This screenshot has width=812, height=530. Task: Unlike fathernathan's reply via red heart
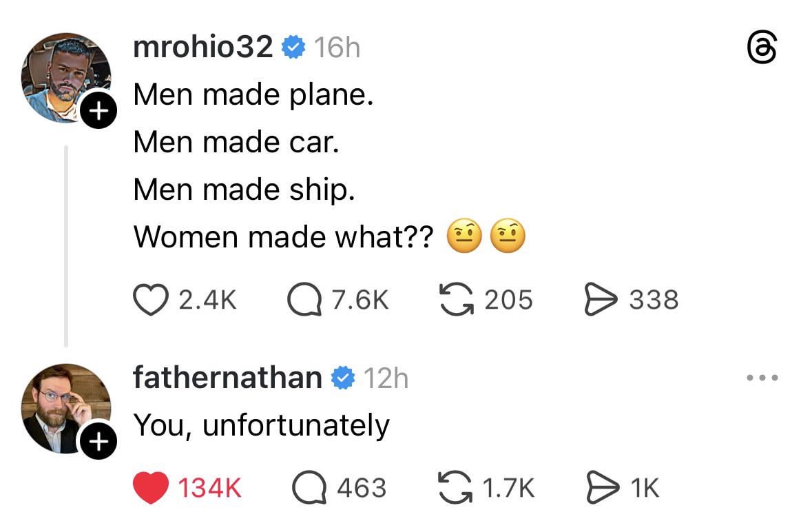(149, 488)
